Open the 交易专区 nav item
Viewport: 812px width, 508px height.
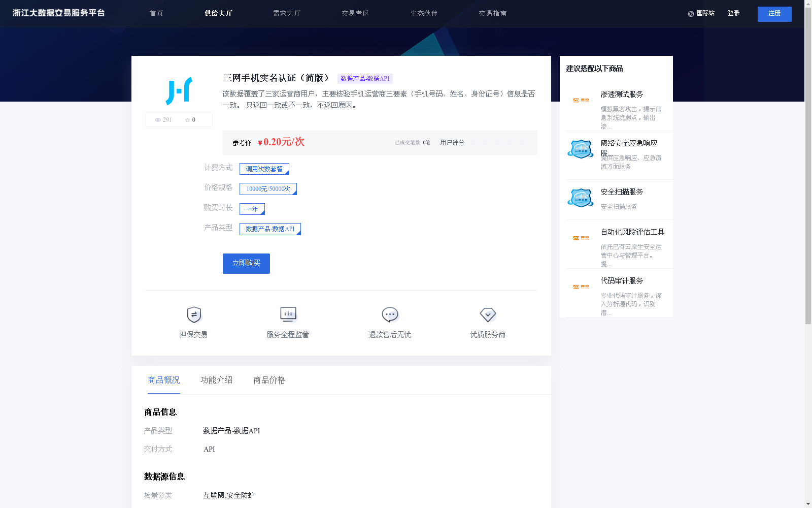point(355,14)
